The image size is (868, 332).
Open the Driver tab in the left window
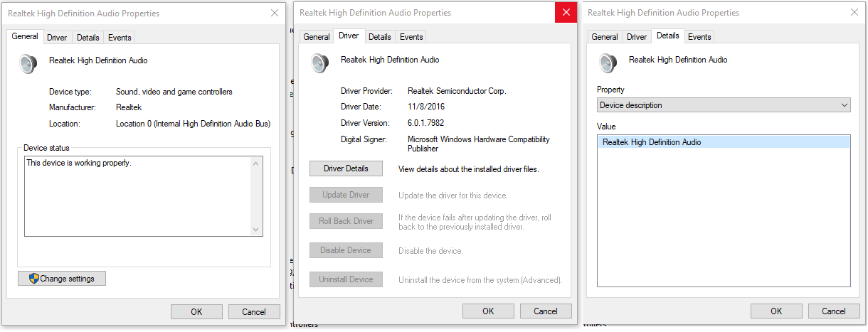click(57, 38)
